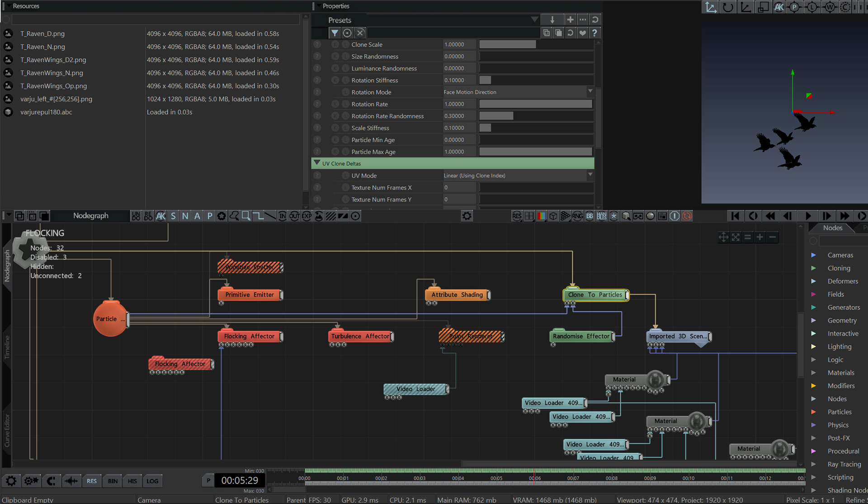The width and height of the screenshot is (868, 504).
Task: Click the Particle Max Age value field
Action: (459, 152)
